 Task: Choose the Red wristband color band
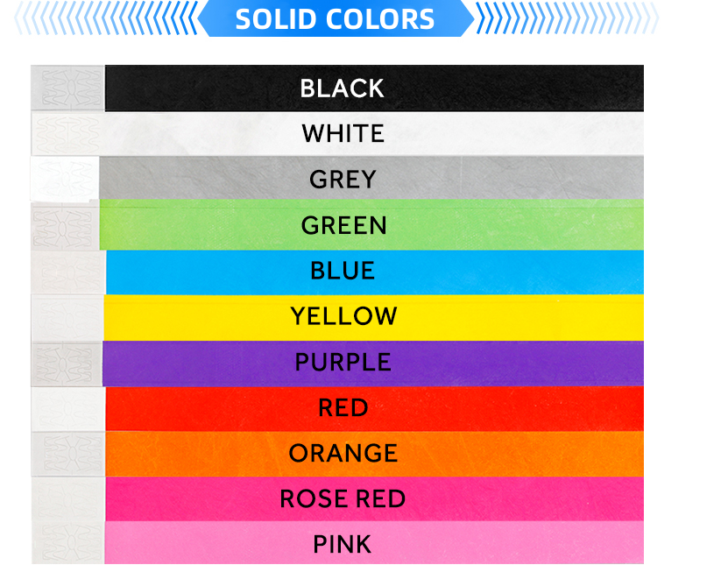[374, 407]
